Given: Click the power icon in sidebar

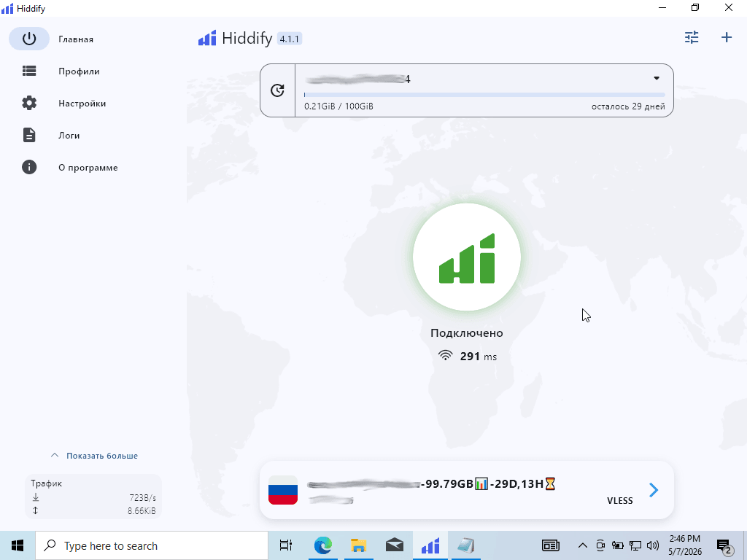Looking at the screenshot, I should click(x=29, y=39).
